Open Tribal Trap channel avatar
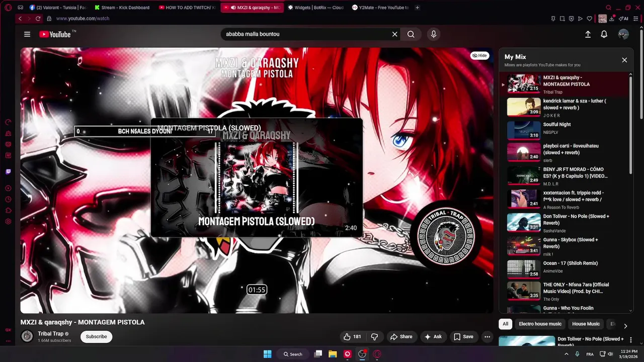Screen dimensions: 644x362 (x=27, y=336)
